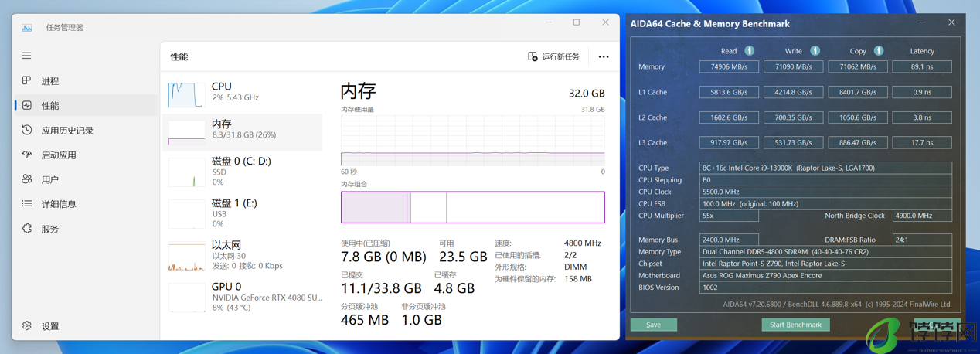
Task: Minimize the AIDA64 benchmark window
Action: coord(922,23)
